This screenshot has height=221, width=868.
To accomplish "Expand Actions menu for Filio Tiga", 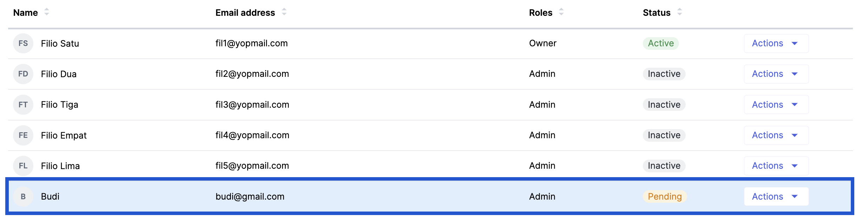I will [x=776, y=105].
